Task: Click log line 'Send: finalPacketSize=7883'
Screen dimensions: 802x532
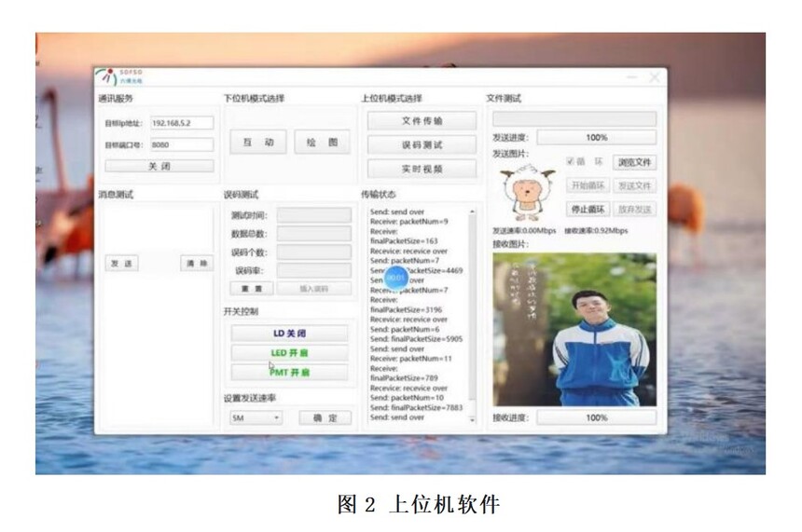Action: pyautogui.click(x=416, y=408)
